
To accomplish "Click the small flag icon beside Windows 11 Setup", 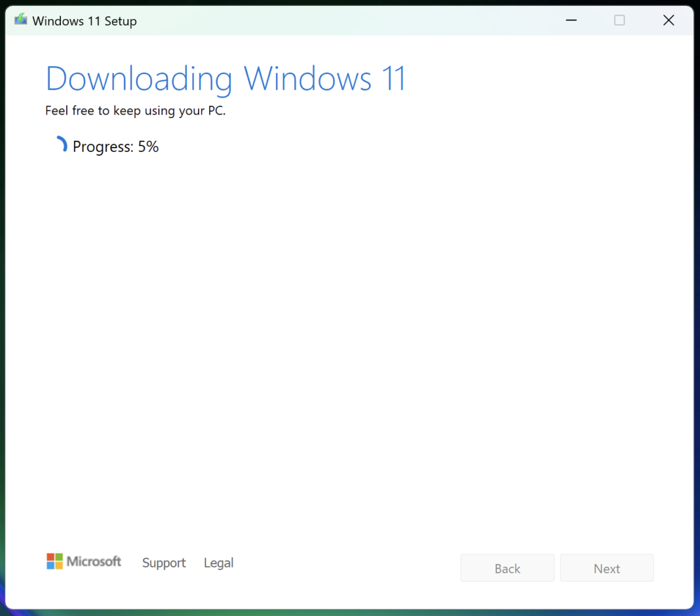I will (x=20, y=20).
